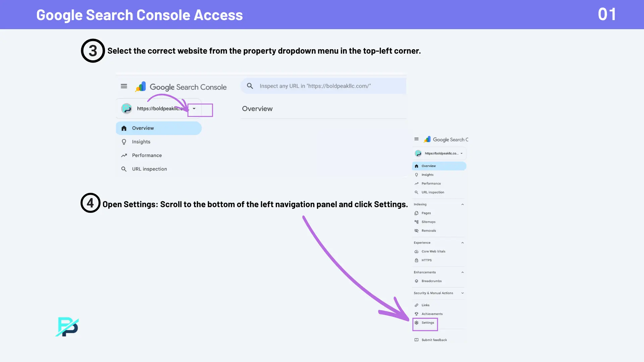
Task: Click Google Search Console logo in small sidebar
Action: click(446, 139)
